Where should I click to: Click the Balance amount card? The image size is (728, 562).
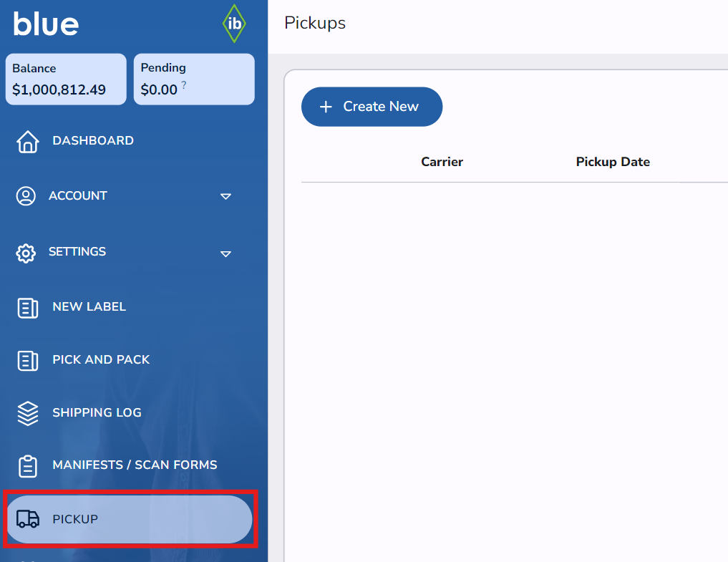[66, 79]
